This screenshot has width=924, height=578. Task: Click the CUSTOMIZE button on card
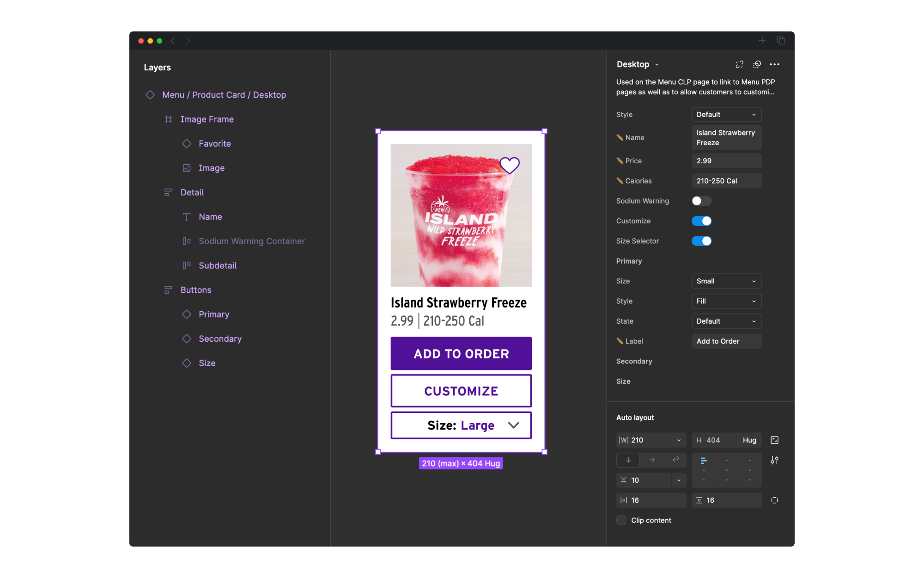461,391
